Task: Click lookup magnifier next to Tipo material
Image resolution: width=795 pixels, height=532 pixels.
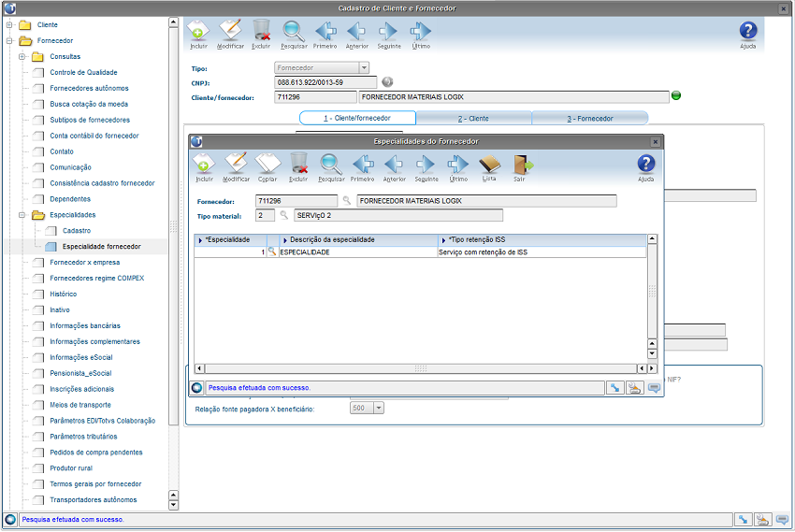Action: [x=284, y=215]
